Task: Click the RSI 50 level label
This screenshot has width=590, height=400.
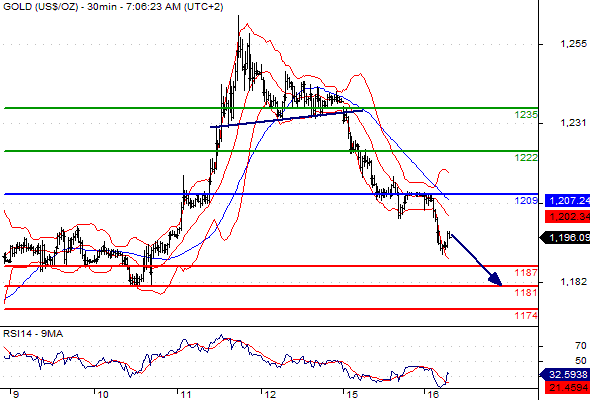Action: 581,361
